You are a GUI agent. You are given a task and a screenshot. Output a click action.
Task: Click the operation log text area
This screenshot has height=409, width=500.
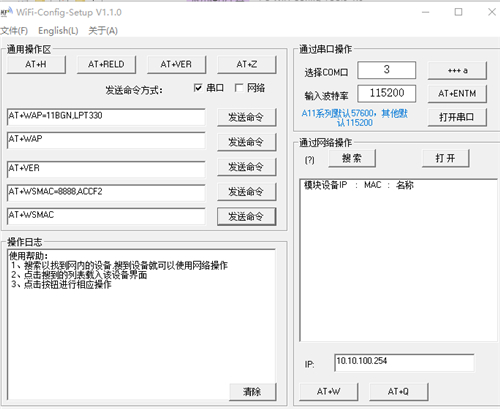click(x=142, y=324)
